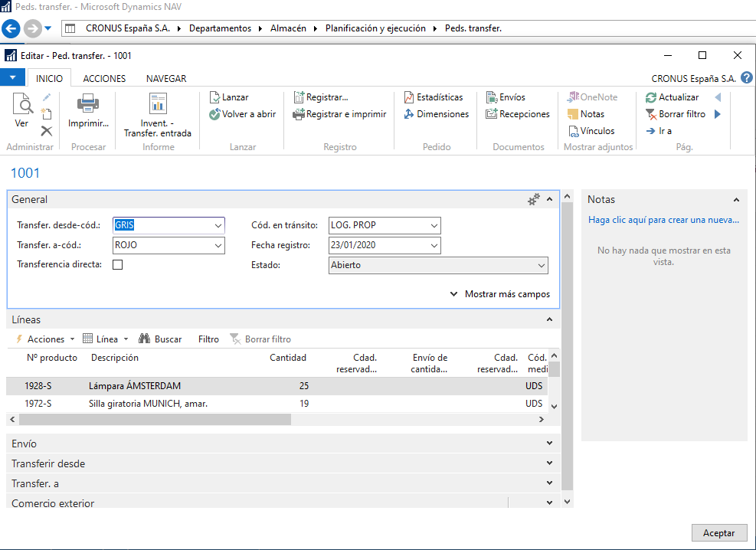
Task: Click Filtro in the Líneas toolbar
Action: coord(209,339)
